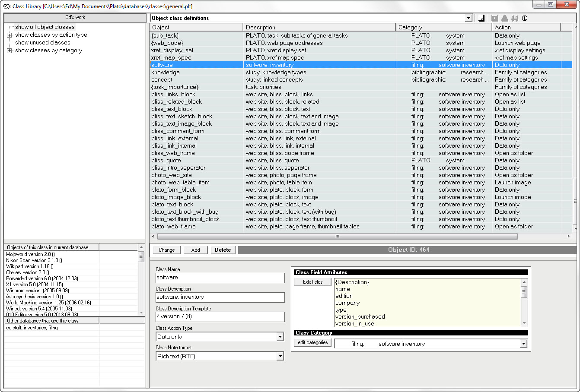Click the Delete button
Screen dimensions: 580x392
click(x=223, y=250)
